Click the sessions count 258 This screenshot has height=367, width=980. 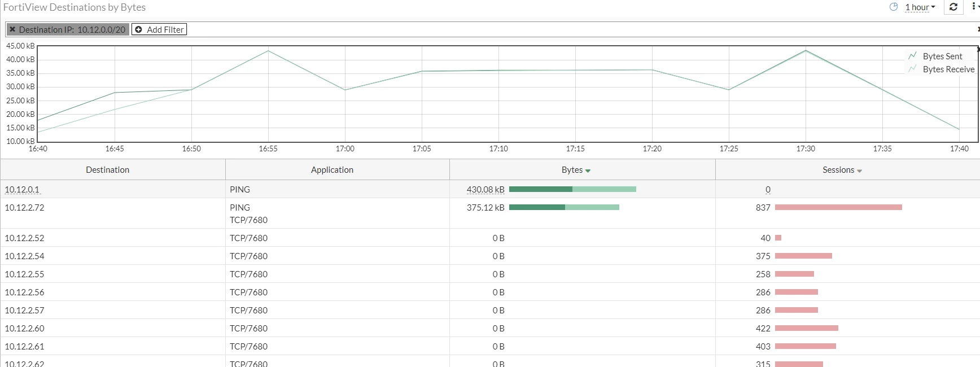point(763,274)
